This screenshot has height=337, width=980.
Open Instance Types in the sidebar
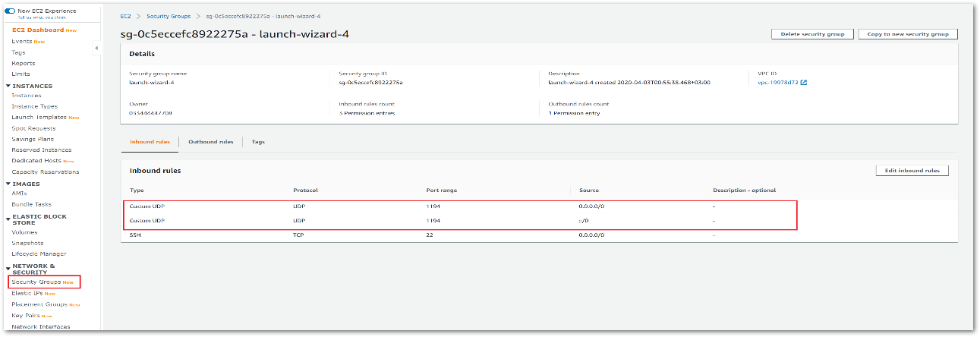[34, 106]
